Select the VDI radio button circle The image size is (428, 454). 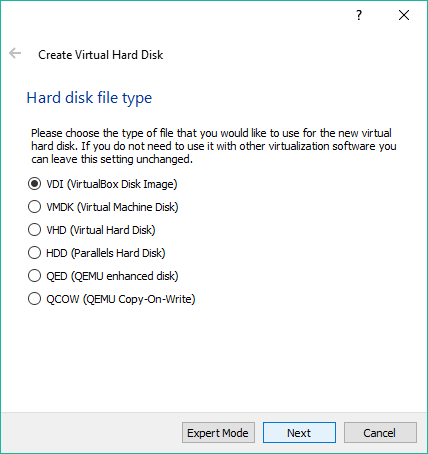coord(34,184)
